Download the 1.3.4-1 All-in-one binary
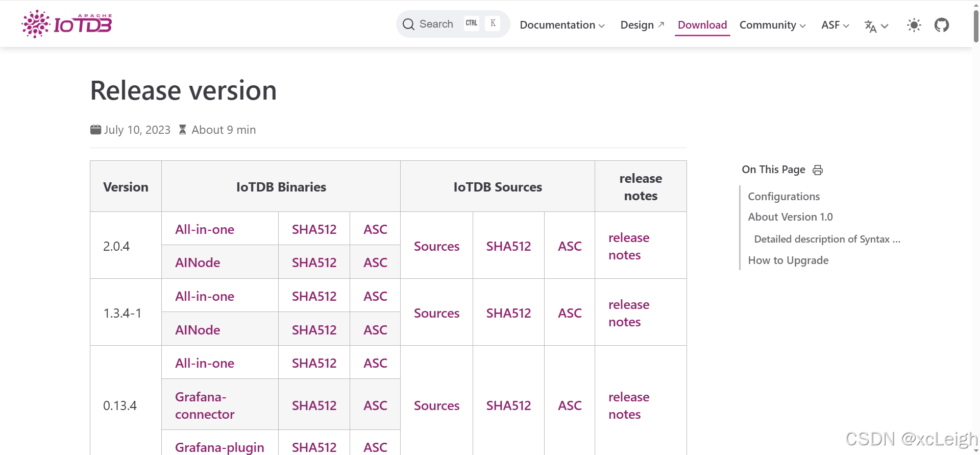 click(x=205, y=296)
